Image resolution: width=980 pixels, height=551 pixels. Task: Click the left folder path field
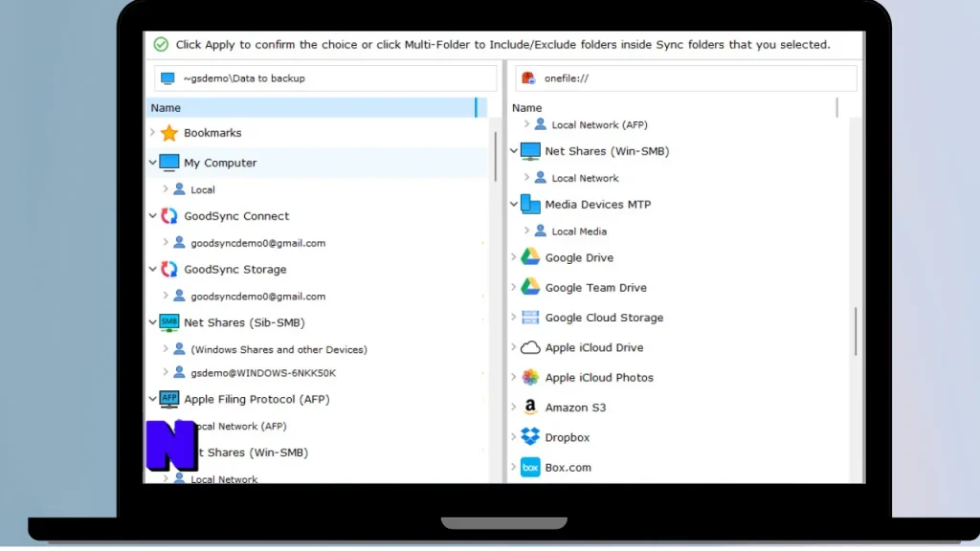[325, 78]
